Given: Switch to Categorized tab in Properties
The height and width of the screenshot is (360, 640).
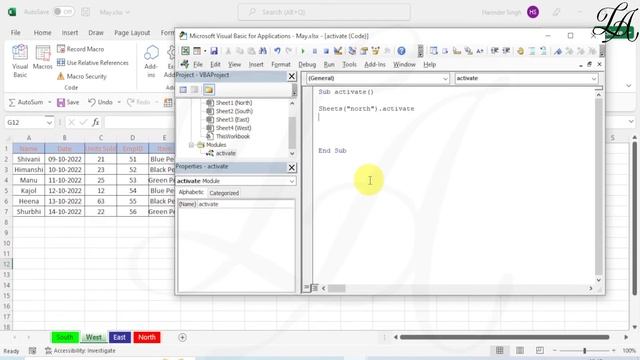Looking at the screenshot, I should (x=224, y=193).
